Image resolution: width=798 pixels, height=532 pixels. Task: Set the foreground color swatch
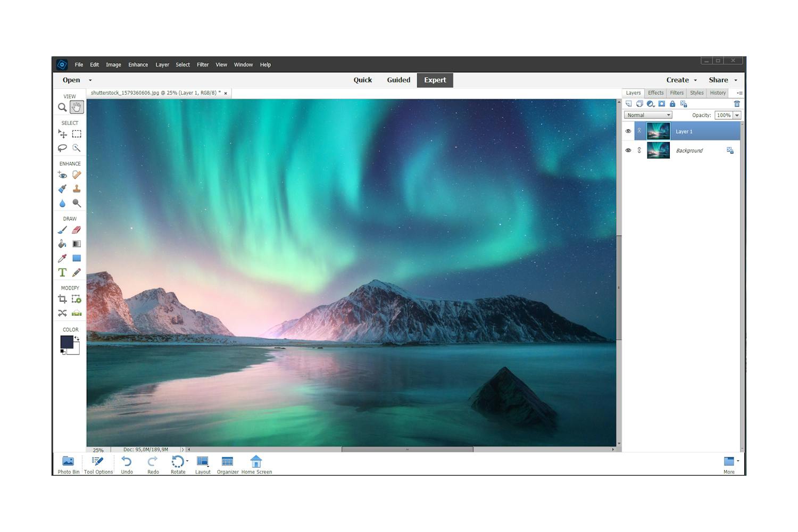tap(67, 340)
